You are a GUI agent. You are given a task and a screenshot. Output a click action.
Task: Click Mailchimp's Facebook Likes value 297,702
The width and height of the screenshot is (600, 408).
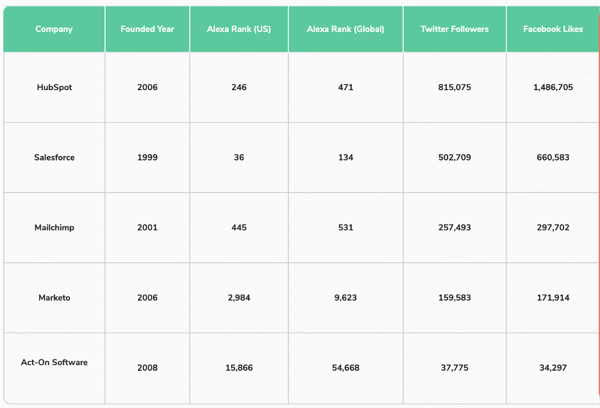tap(553, 228)
